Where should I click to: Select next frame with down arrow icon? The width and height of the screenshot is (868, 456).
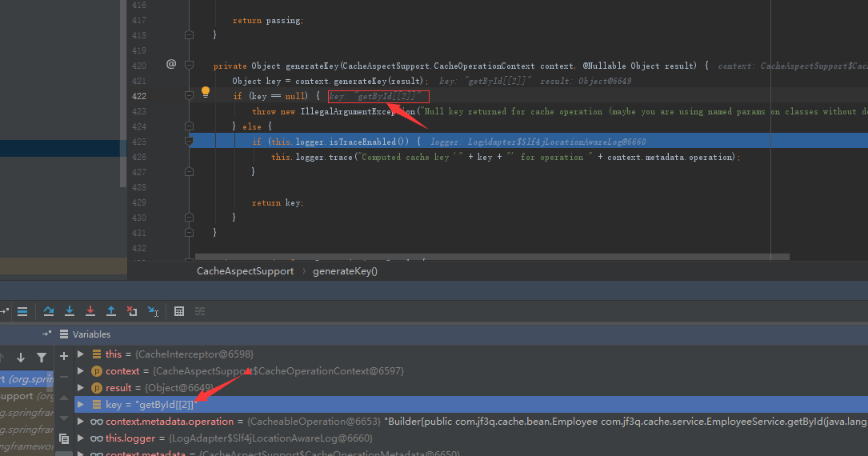[21, 358]
